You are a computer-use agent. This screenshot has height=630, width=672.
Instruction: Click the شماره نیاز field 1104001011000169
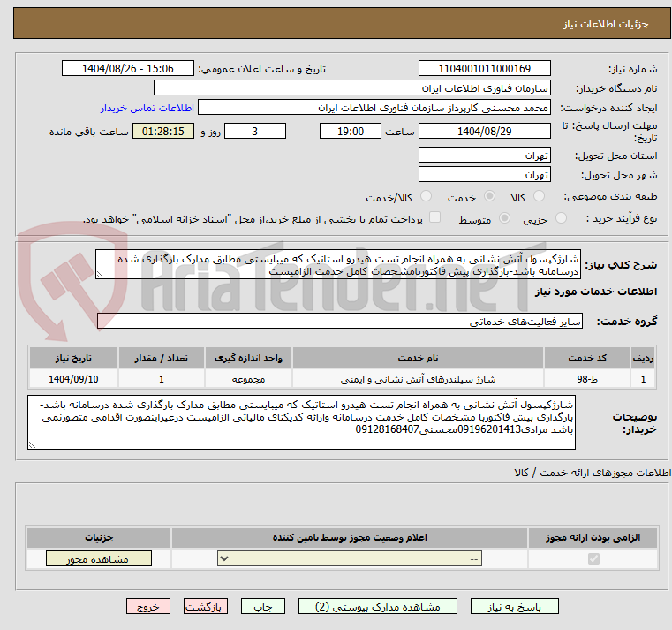484,69
